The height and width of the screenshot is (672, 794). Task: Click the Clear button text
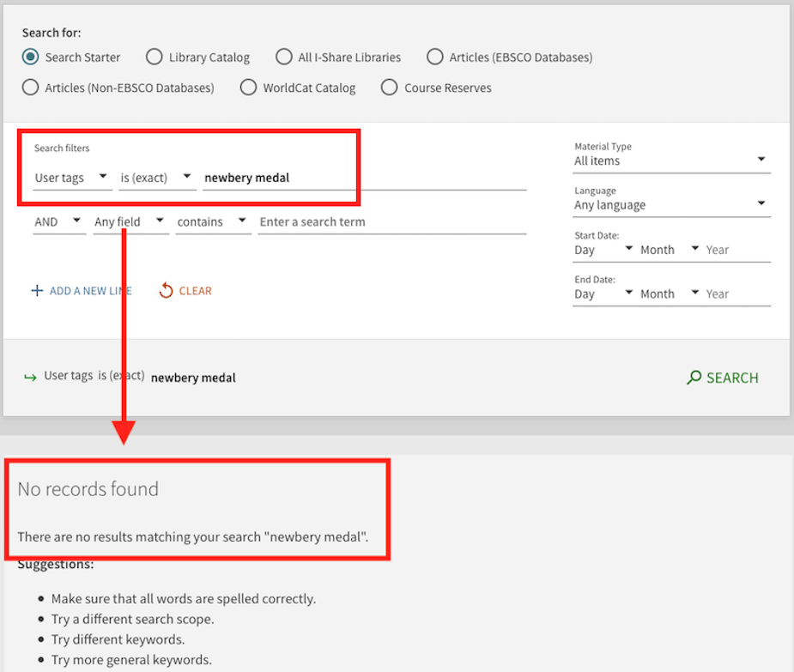195,291
